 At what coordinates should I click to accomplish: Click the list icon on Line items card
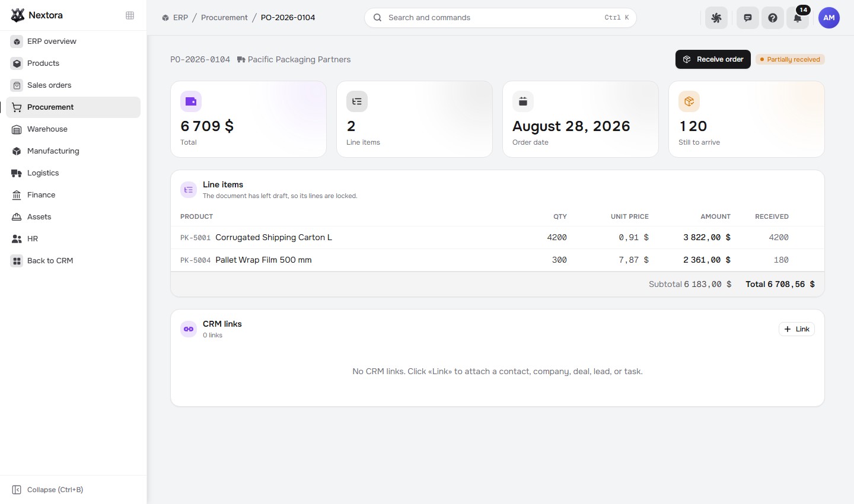357,101
